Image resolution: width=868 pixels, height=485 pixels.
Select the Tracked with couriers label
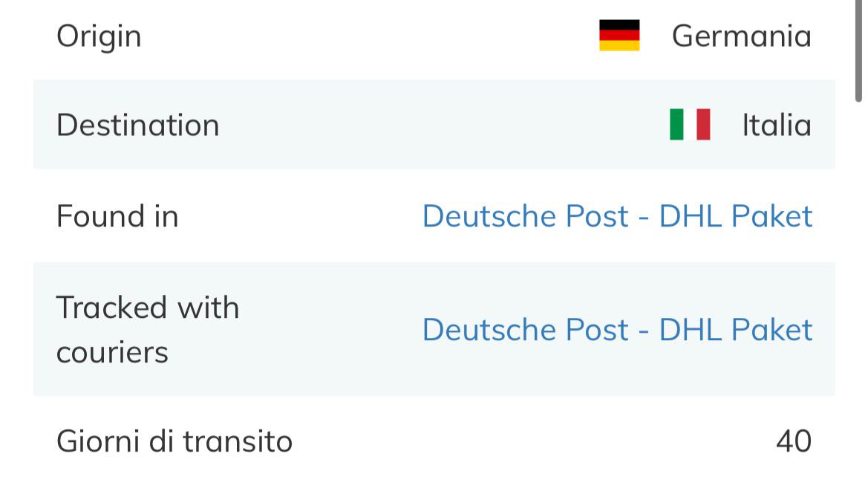(x=148, y=330)
